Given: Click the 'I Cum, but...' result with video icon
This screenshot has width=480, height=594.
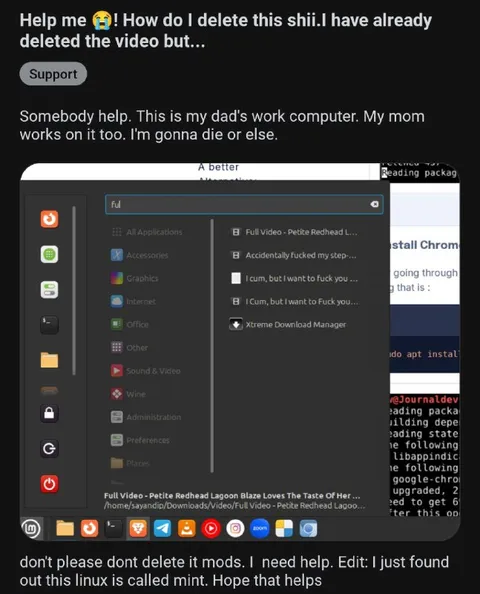Looking at the screenshot, I should (x=294, y=302).
